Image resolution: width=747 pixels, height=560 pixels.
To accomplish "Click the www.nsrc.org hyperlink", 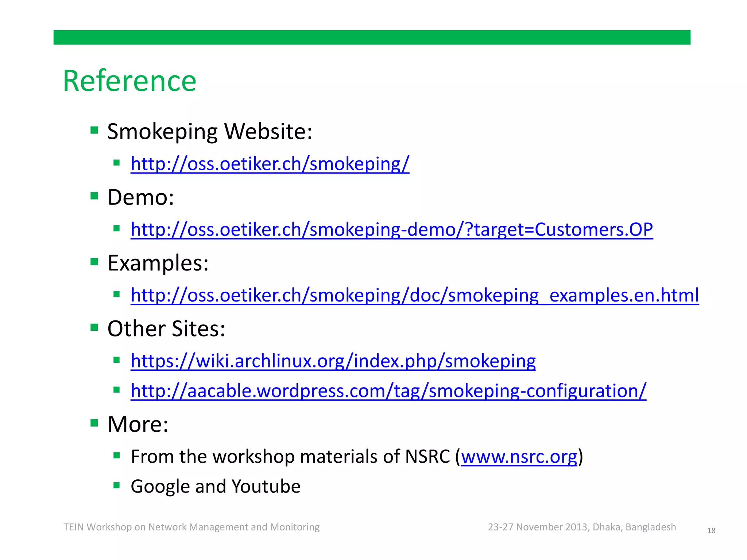I will (519, 457).
